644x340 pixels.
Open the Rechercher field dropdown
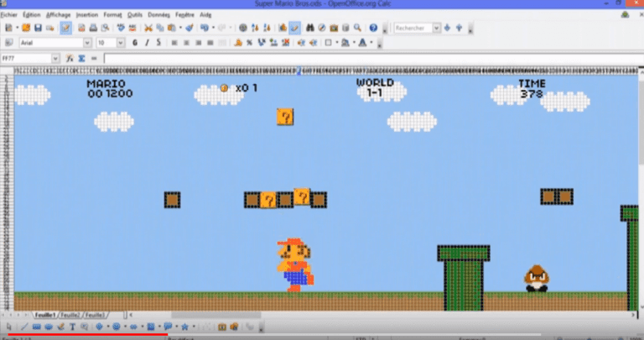(x=437, y=28)
